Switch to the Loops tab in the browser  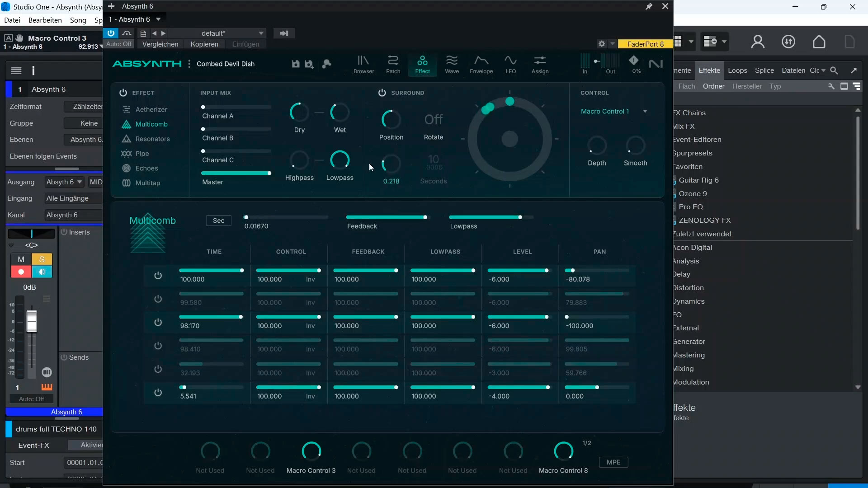click(737, 70)
